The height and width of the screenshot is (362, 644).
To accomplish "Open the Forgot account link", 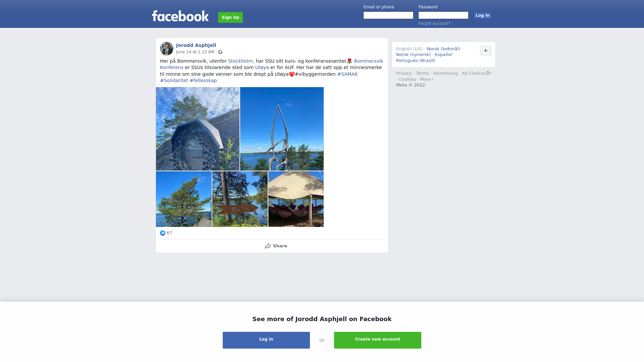I will coord(434,23).
